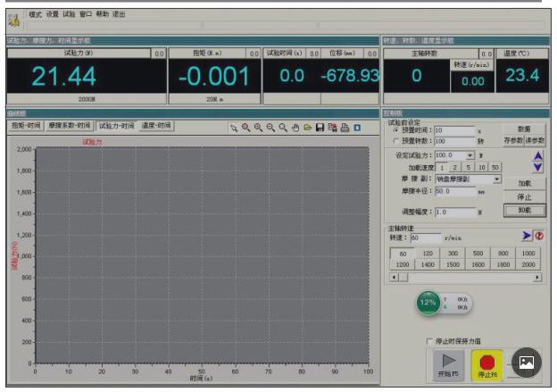Viewport: 557px width, 392px height.
Task: Click the red spindle stop icon
Action: (x=539, y=236)
